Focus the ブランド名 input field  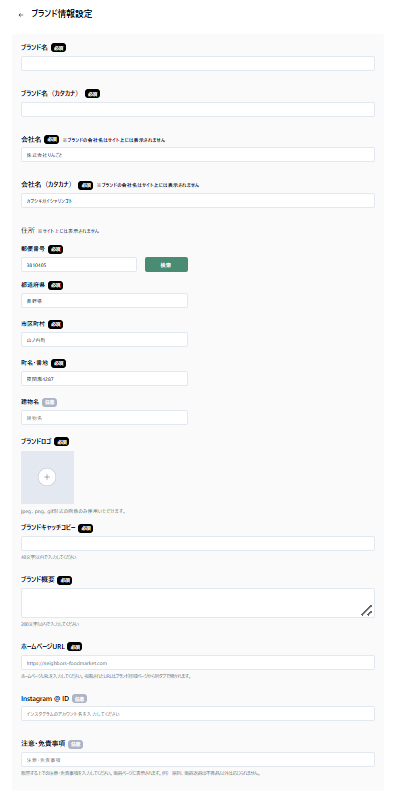pos(198,64)
